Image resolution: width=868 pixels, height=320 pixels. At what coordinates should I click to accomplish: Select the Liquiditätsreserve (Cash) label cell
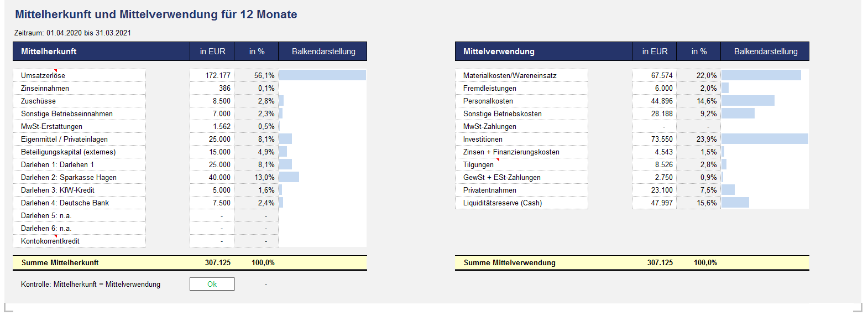tap(502, 203)
